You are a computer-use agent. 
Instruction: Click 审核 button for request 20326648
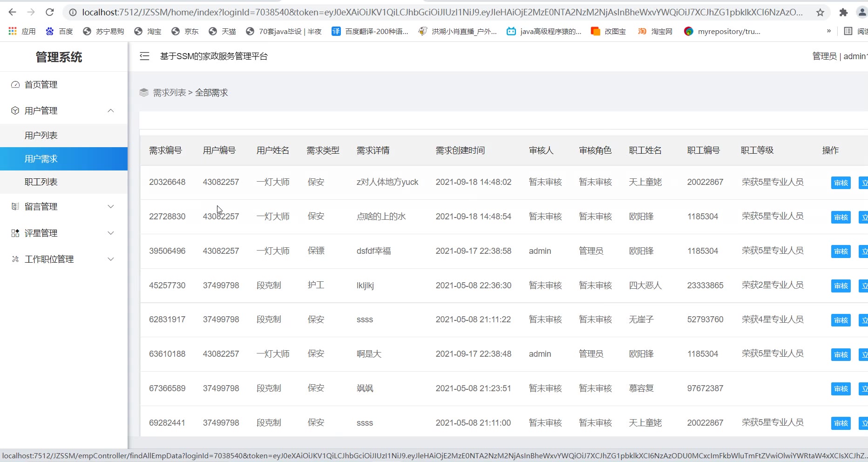coord(841,183)
